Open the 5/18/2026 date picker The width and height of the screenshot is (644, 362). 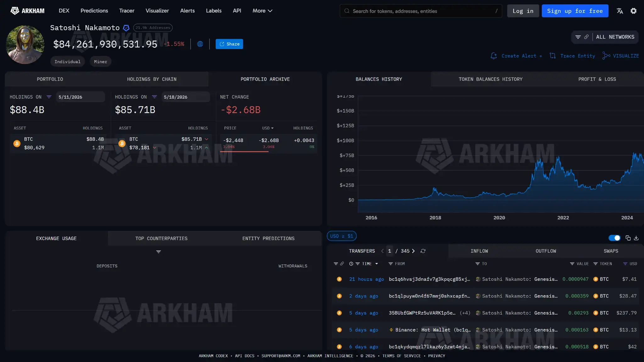click(x=186, y=97)
